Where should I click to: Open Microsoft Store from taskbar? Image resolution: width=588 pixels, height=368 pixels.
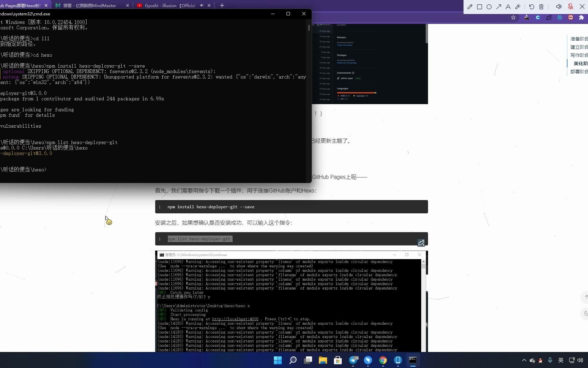click(338, 360)
